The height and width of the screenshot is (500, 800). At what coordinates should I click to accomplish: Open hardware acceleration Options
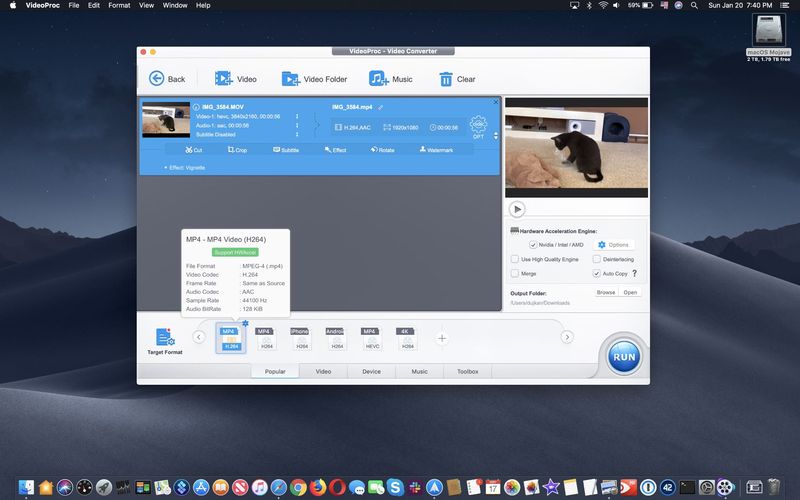pos(614,245)
